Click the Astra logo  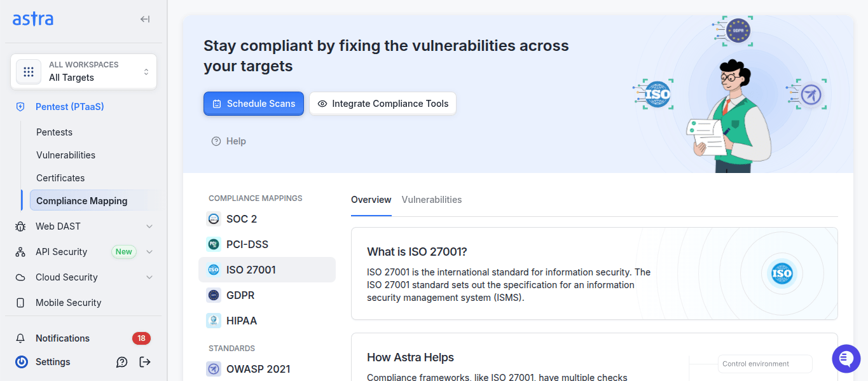[x=33, y=19]
